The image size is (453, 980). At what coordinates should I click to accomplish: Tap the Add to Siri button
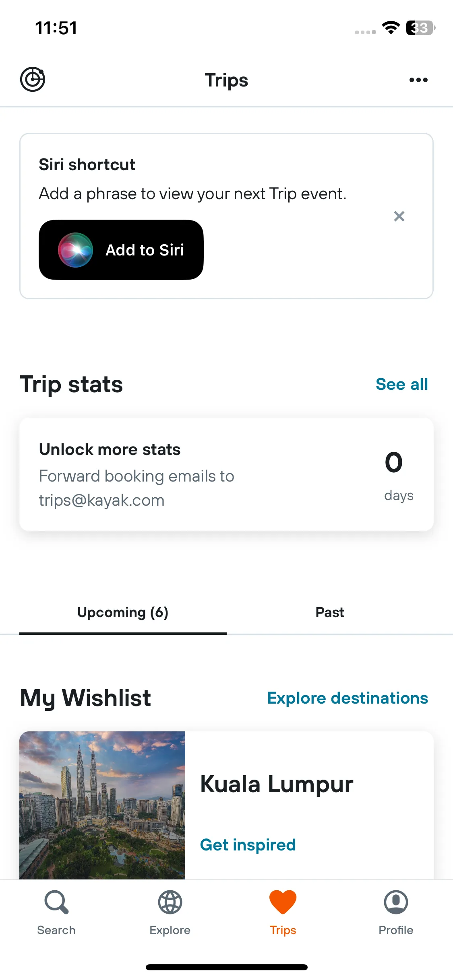point(121,250)
